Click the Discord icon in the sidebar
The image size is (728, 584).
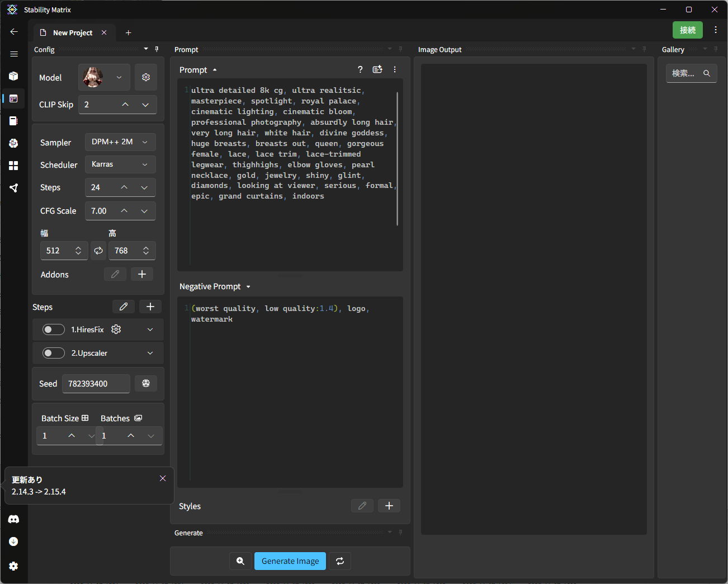pos(13,519)
